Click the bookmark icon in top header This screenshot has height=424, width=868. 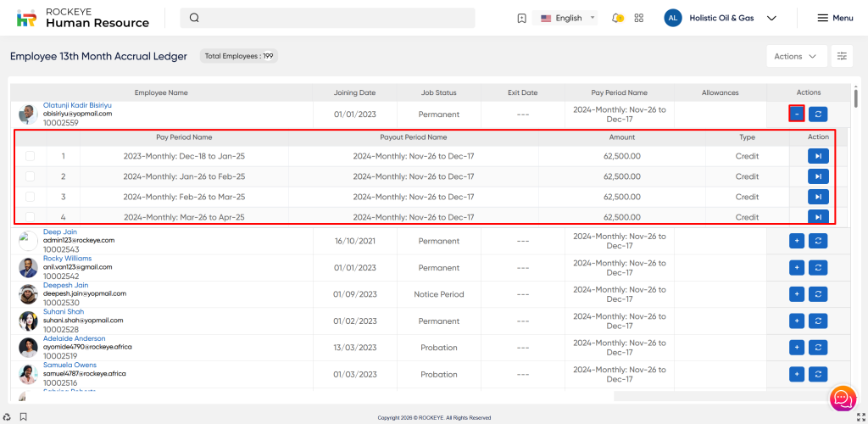521,18
